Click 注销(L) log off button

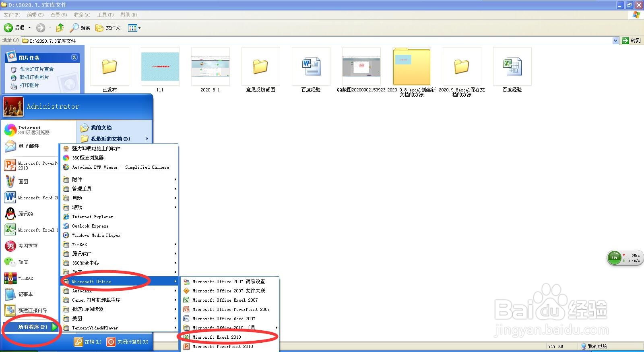click(x=88, y=342)
